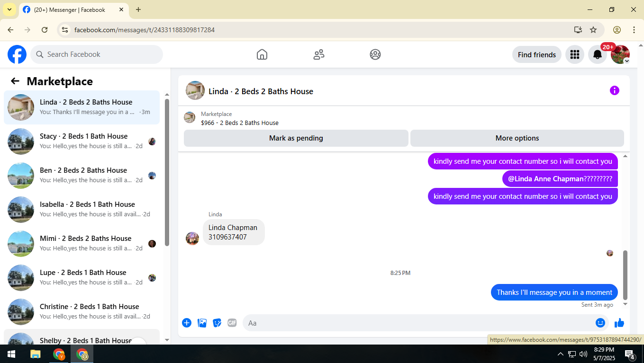Open more actions plus icon

click(187, 323)
